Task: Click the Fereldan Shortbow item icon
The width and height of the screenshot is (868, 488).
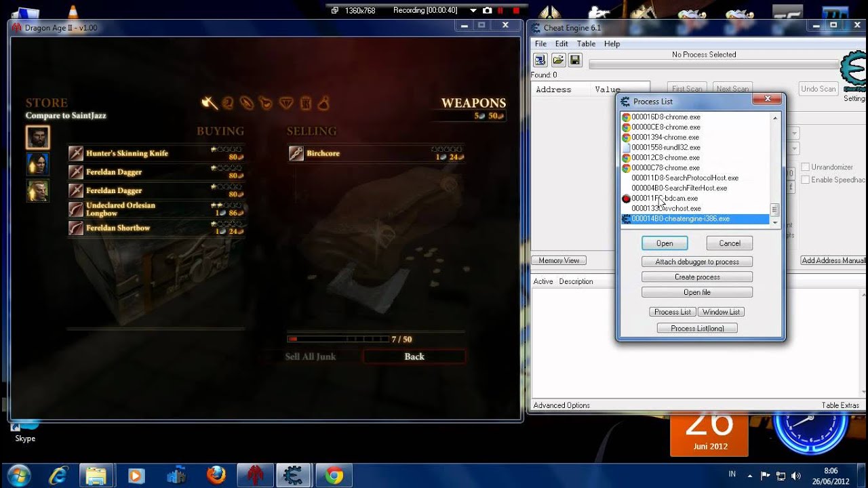Action: (x=76, y=228)
